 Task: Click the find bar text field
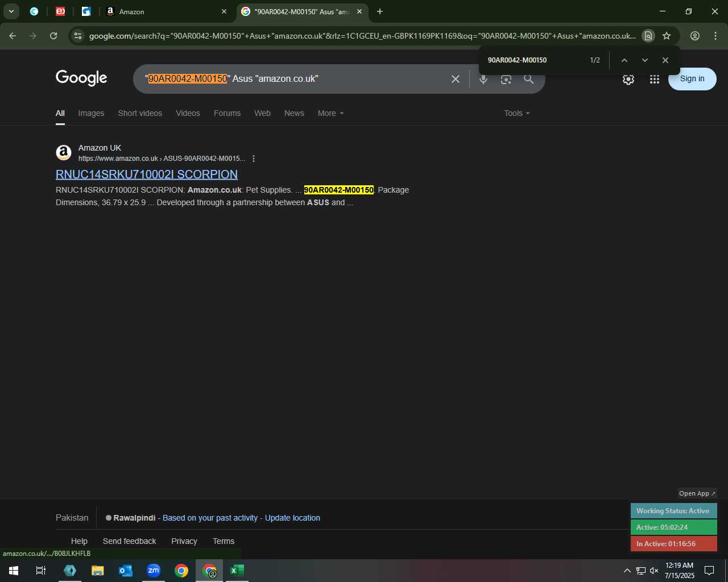pos(535,60)
